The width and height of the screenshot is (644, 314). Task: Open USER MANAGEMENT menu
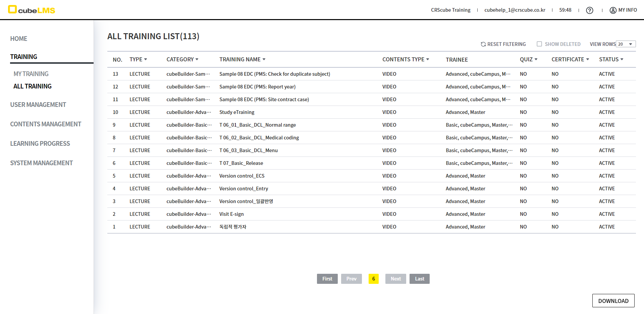pyautogui.click(x=38, y=105)
